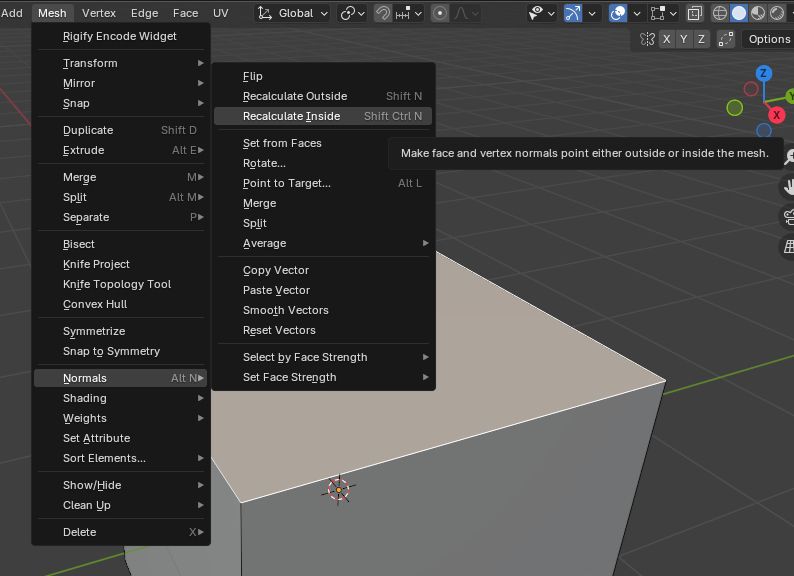This screenshot has height=576, width=794.
Task: Choose Knife Topology Tool
Action: point(121,284)
